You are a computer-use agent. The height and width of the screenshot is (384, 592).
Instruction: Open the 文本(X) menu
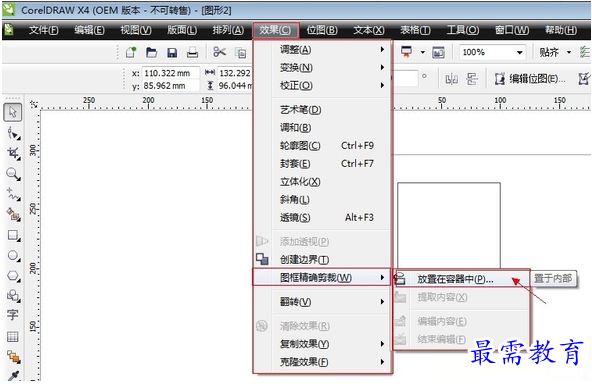[368, 30]
